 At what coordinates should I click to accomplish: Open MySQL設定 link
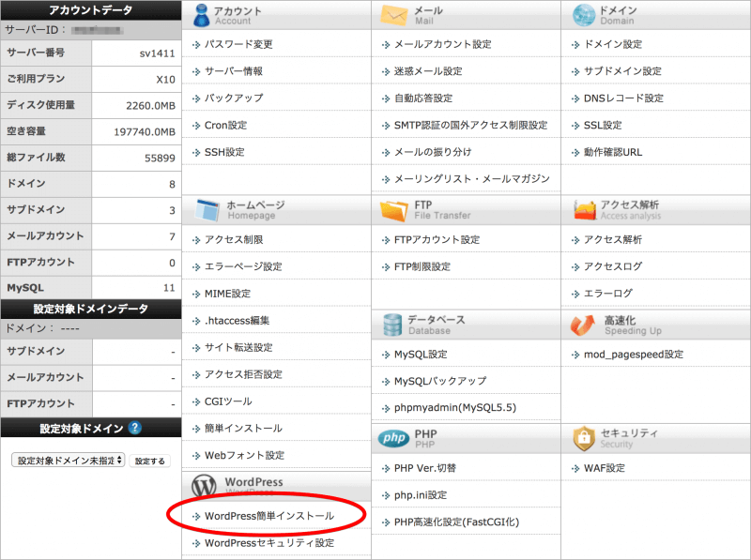pos(421,355)
